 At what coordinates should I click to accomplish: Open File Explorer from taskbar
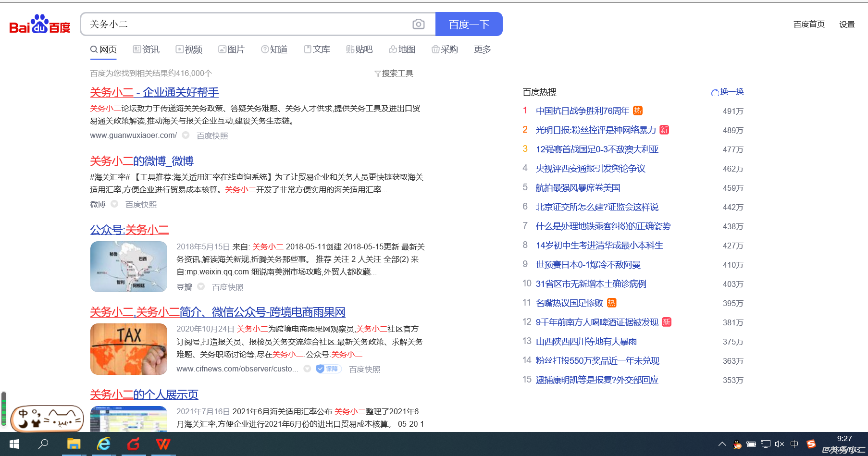[74, 444]
